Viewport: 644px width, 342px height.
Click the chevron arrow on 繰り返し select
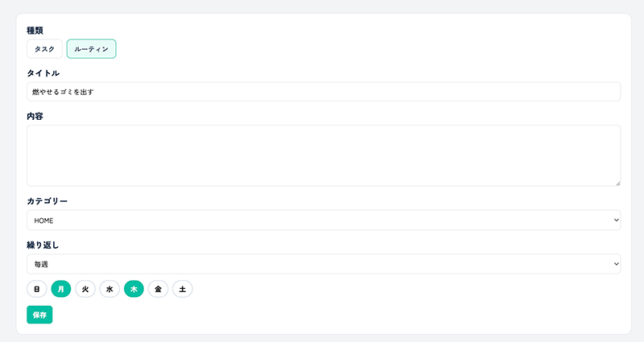click(617, 263)
